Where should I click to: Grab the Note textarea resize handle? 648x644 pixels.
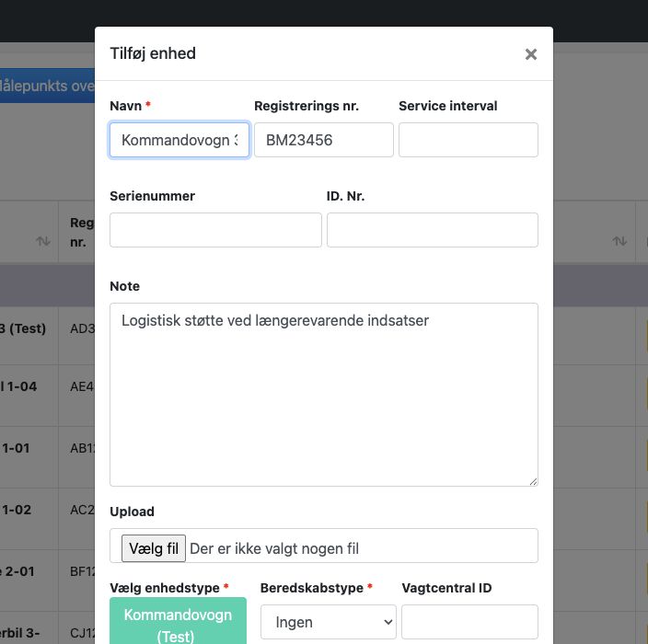pos(533,482)
